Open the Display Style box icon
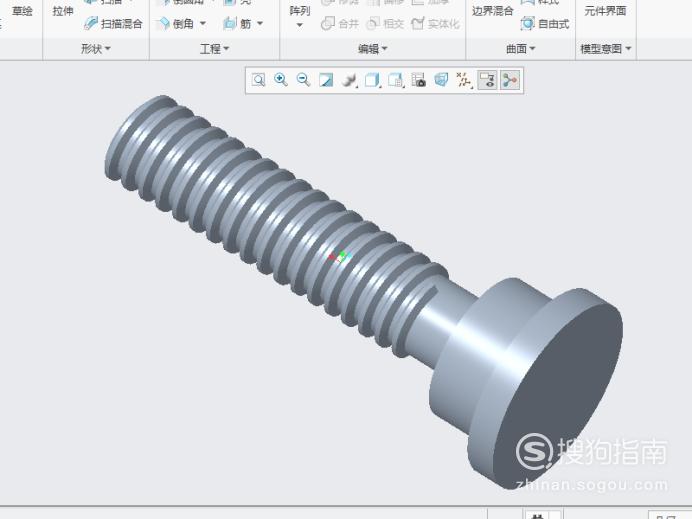Viewport: 692px width, 519px height. 372,80
